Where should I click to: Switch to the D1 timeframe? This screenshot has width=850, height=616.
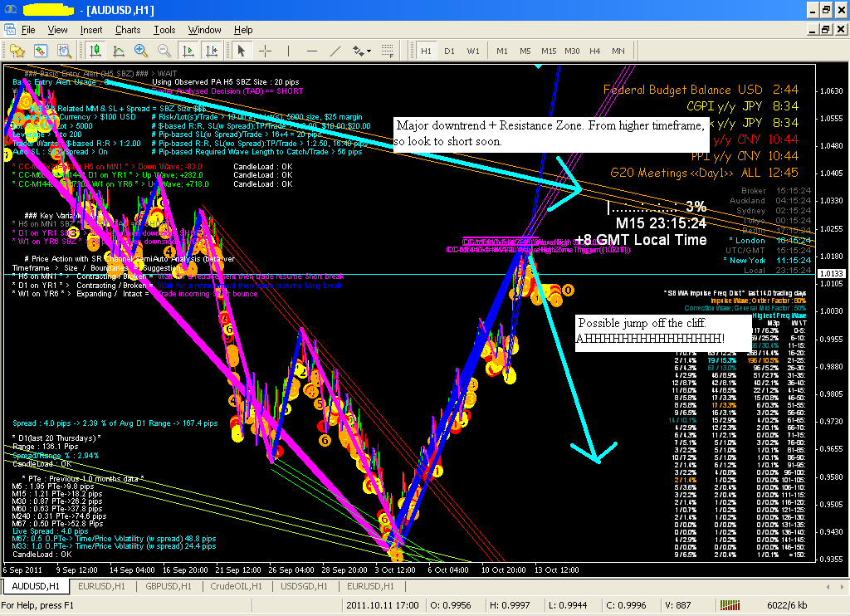[x=449, y=51]
